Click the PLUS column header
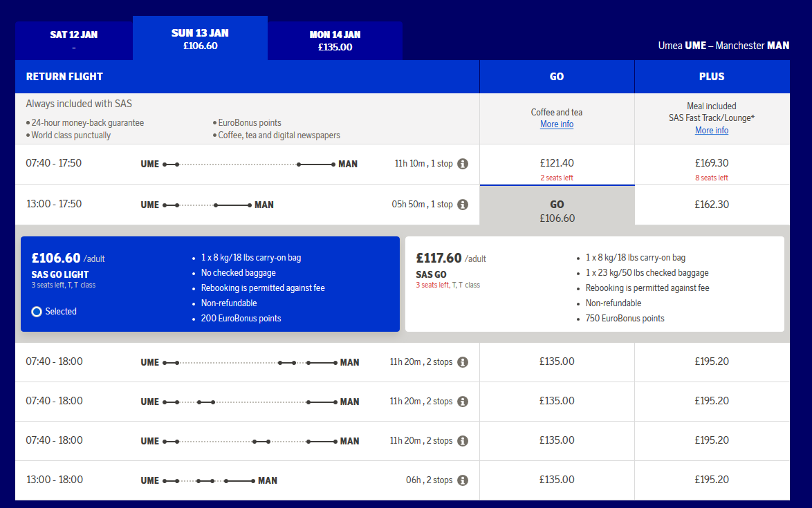The height and width of the screenshot is (508, 812). click(712, 77)
